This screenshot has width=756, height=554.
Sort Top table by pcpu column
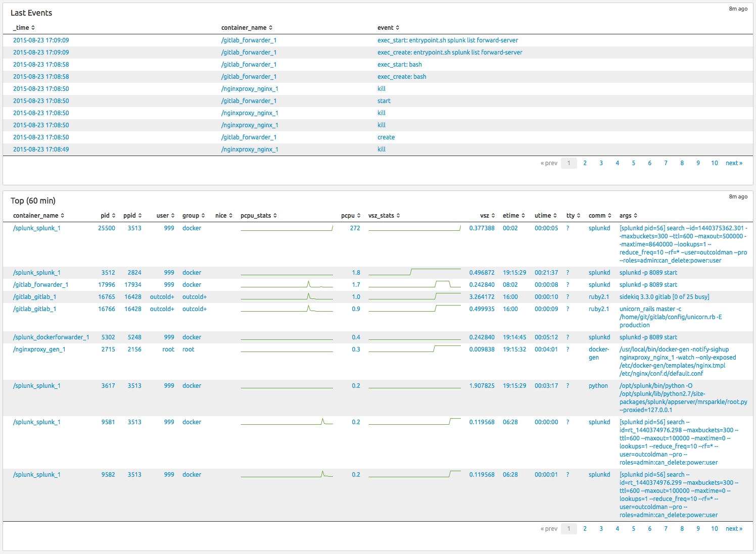(x=351, y=216)
